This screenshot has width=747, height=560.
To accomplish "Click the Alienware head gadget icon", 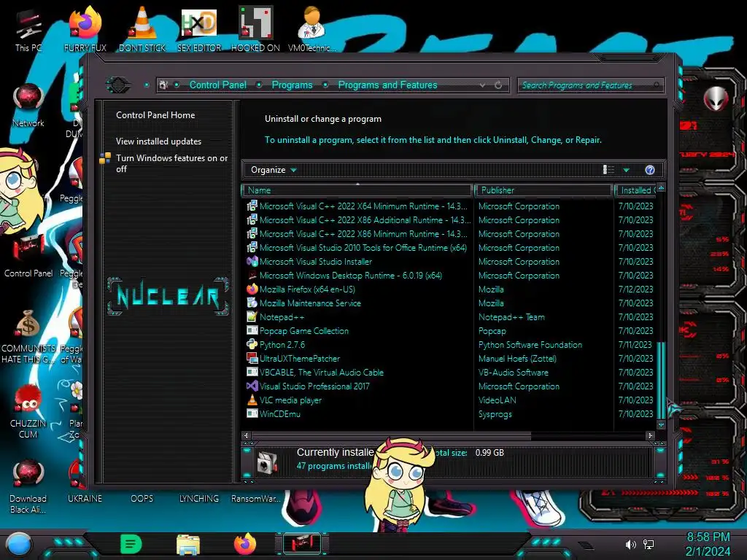I will (716, 99).
